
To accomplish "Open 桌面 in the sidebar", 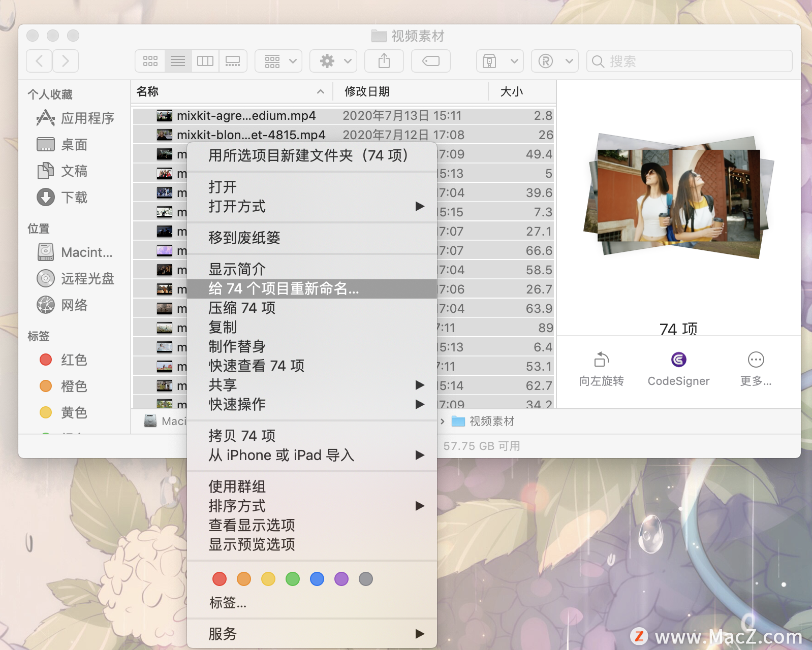I will pos(62,145).
